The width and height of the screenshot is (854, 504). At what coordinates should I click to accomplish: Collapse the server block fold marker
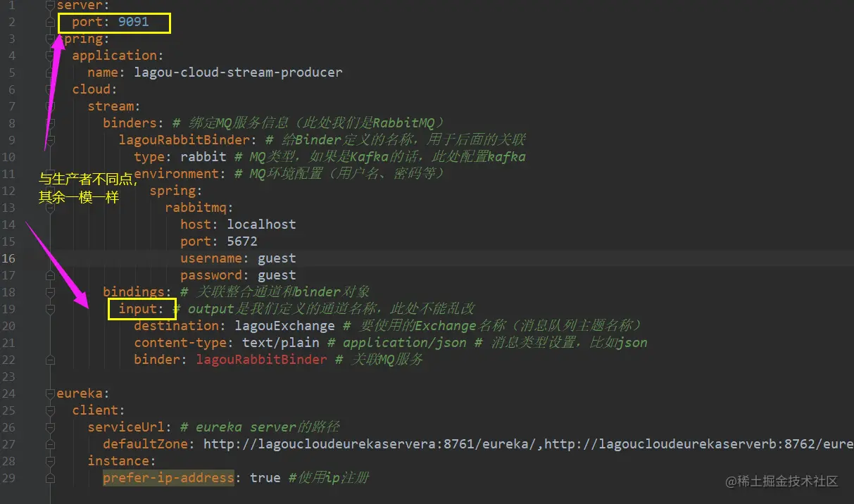coord(49,5)
